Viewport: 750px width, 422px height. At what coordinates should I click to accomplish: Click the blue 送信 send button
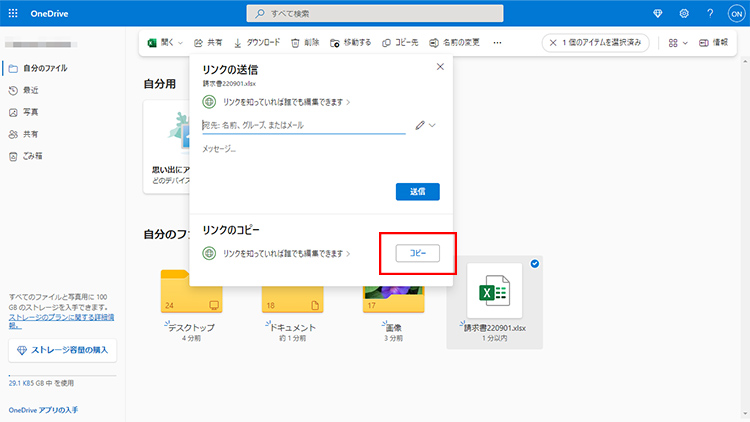[417, 192]
